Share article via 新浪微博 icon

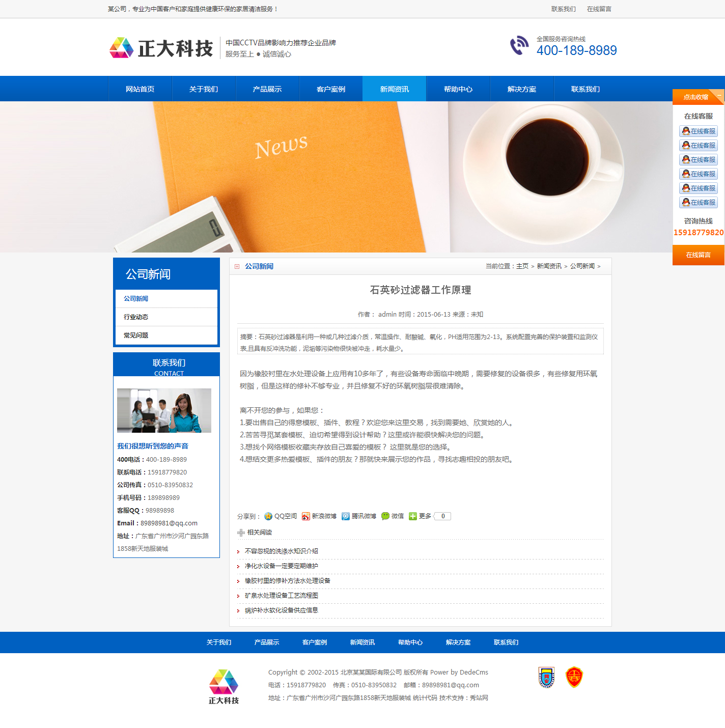point(305,516)
